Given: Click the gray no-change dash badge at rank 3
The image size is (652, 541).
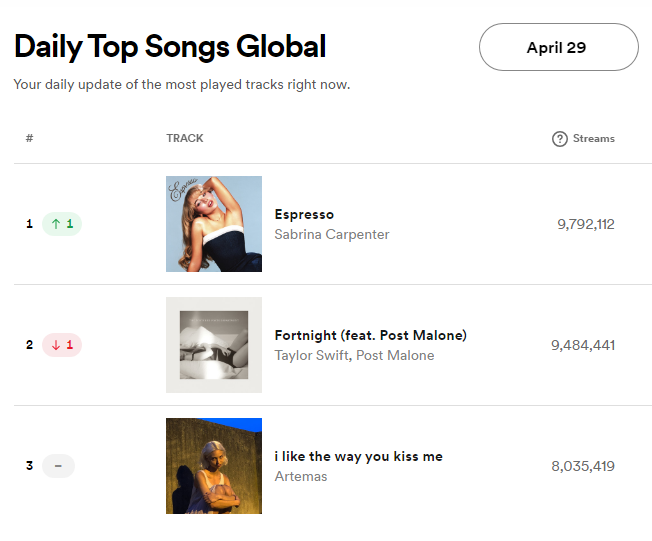Looking at the screenshot, I should [58, 466].
